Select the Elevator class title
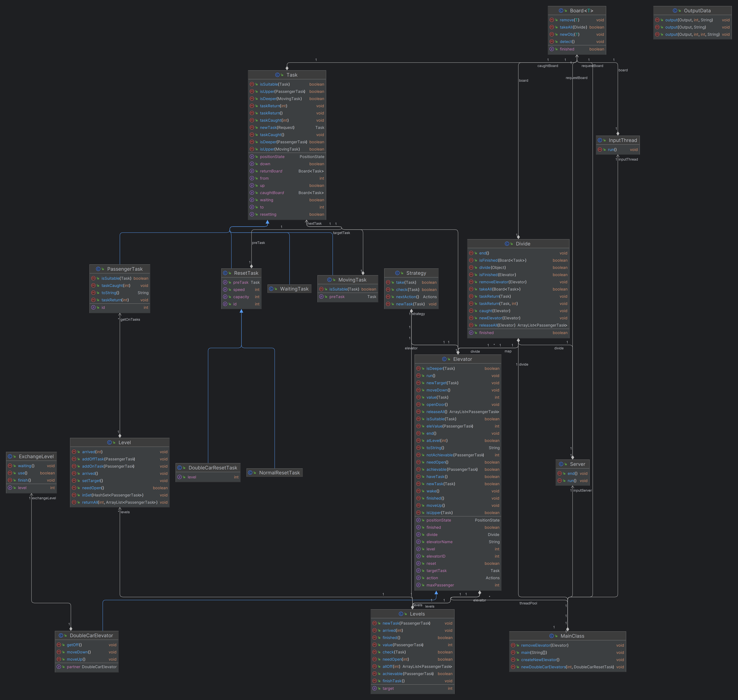Screen dimensions: 738x700 tap(462, 359)
